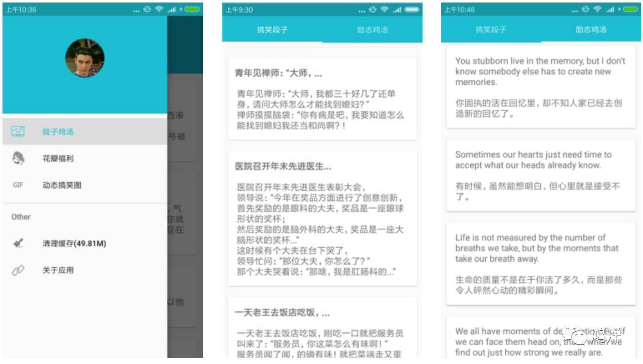The height and width of the screenshot is (364, 643).
Task: Click the joke text beginning 青年见禅师:"大师,我都三十好几了
Action: tap(321, 109)
